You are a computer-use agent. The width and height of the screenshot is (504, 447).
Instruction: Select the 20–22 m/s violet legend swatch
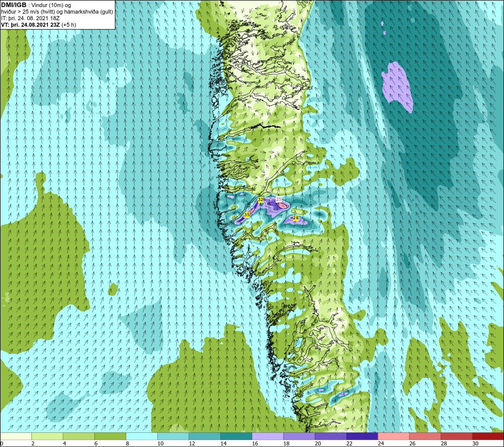(331, 436)
